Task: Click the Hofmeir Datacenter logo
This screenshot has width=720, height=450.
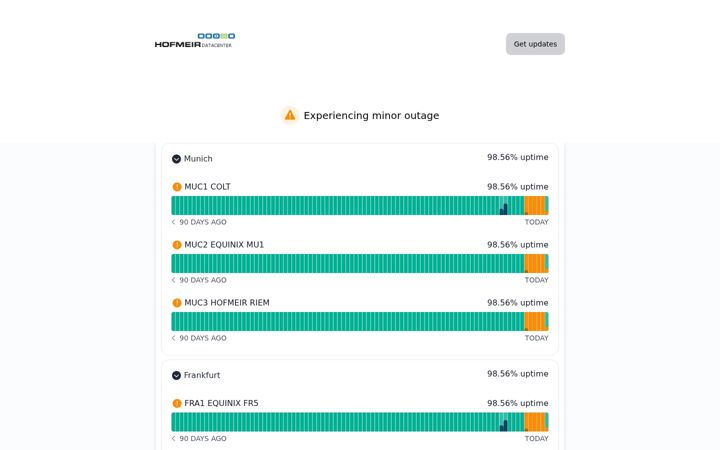Action: (195, 40)
